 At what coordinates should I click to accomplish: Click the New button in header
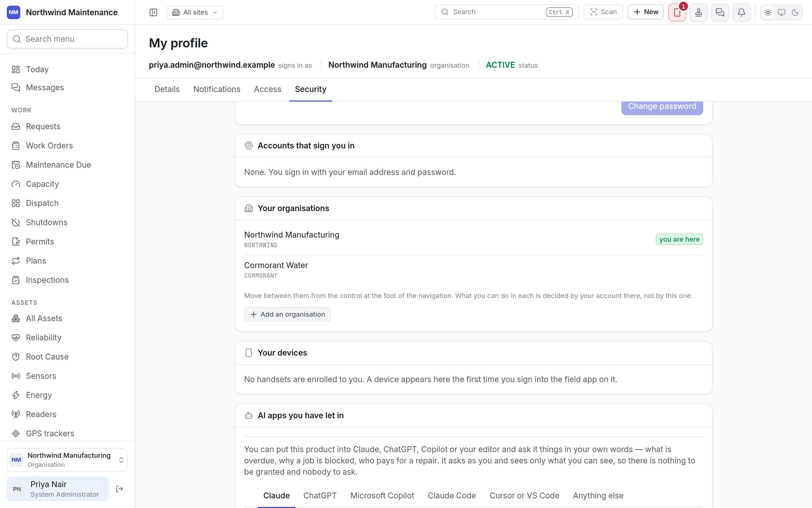[x=646, y=12]
